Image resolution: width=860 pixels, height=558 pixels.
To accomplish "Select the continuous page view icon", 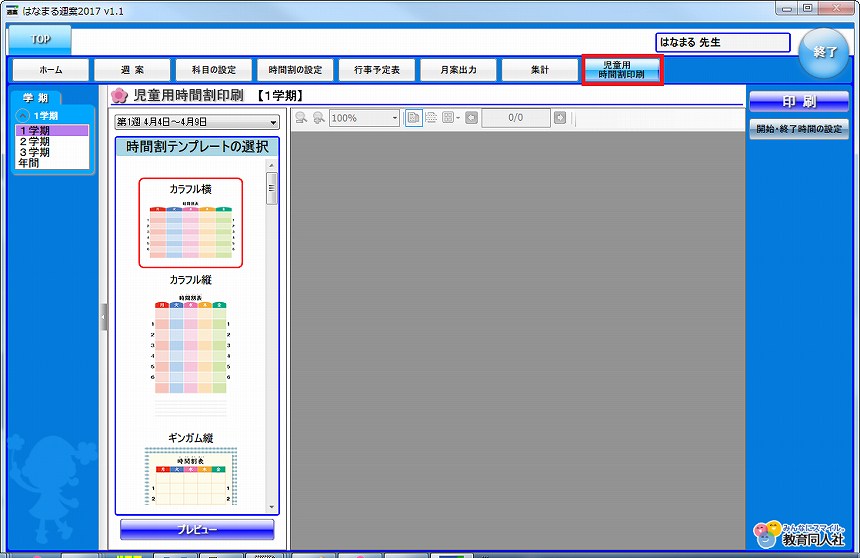I will click(x=431, y=117).
